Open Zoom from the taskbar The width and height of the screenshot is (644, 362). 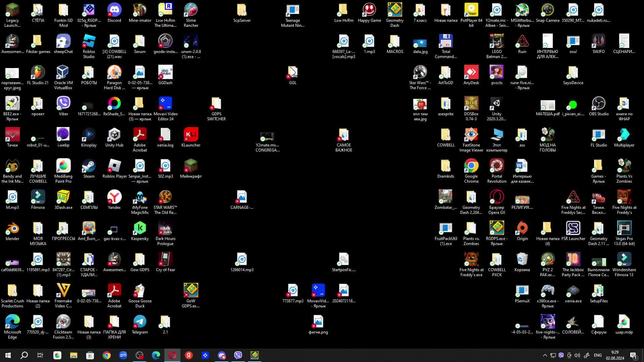coord(123,355)
